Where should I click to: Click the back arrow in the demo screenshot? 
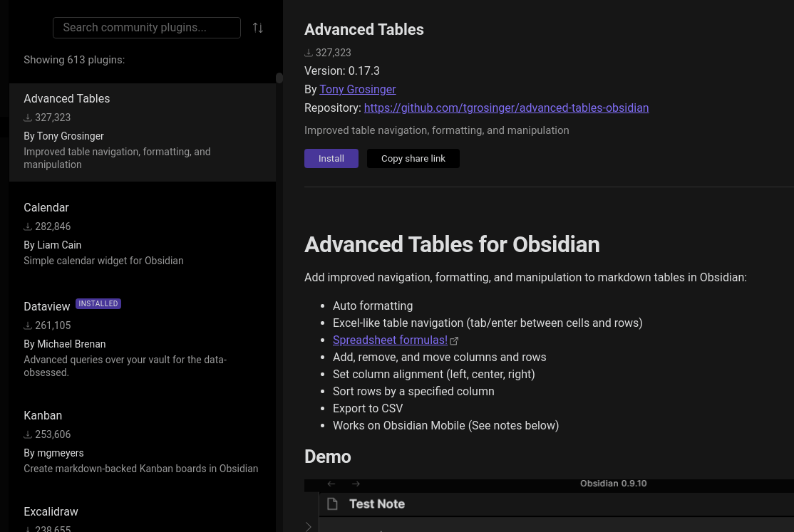coord(331,484)
